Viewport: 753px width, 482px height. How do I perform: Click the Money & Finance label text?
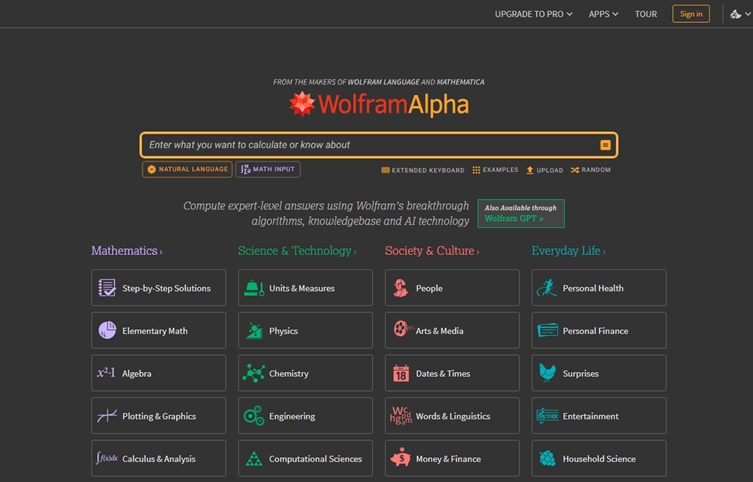(448, 459)
